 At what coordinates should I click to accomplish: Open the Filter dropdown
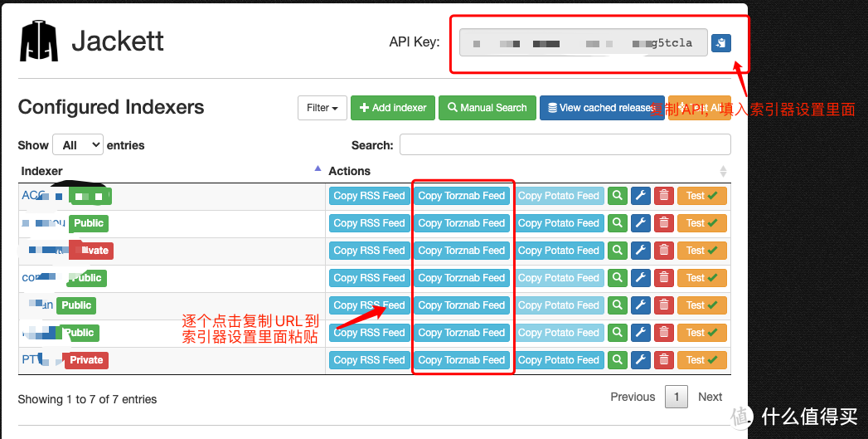pos(322,108)
